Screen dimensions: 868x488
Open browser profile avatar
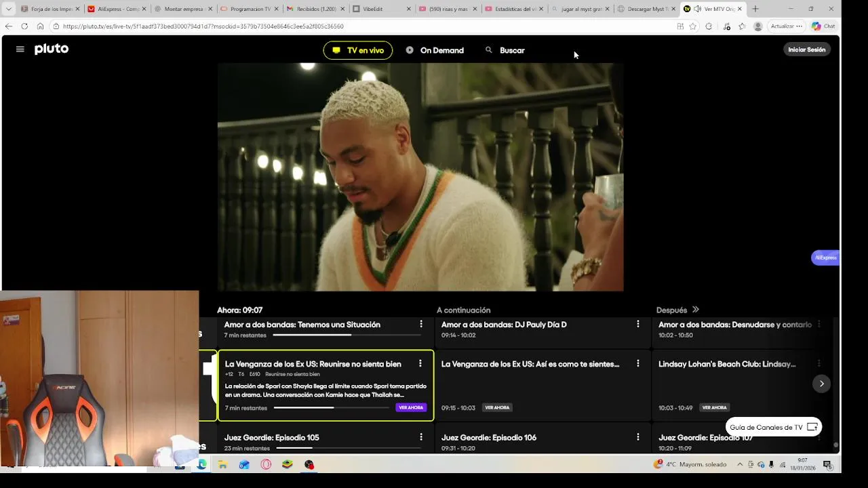point(757,26)
